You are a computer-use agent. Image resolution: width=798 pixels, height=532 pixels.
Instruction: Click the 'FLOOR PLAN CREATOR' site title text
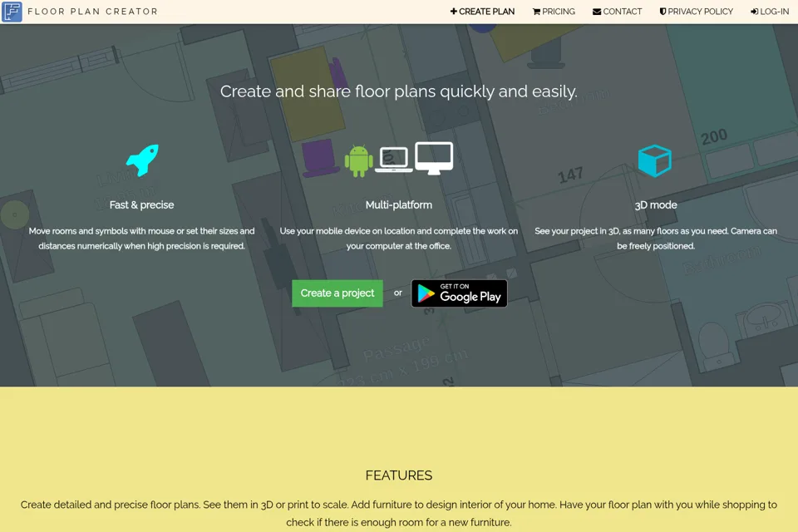[92, 11]
